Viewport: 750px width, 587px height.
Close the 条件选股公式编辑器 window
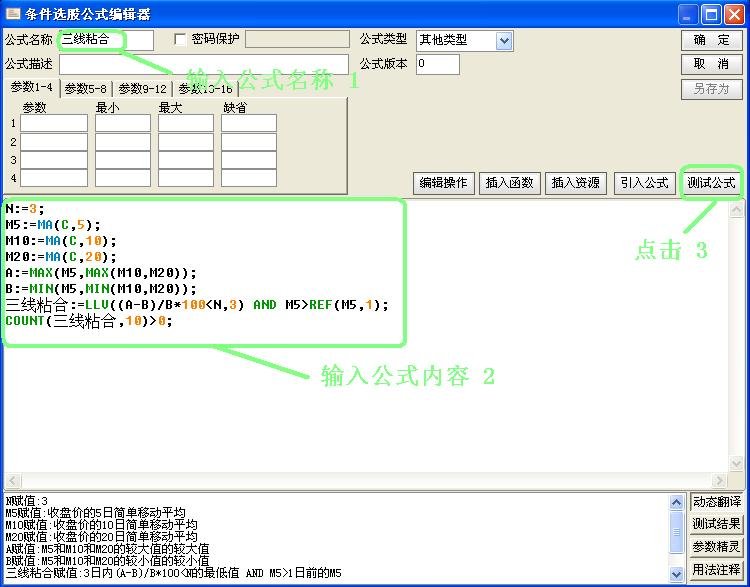(x=734, y=14)
